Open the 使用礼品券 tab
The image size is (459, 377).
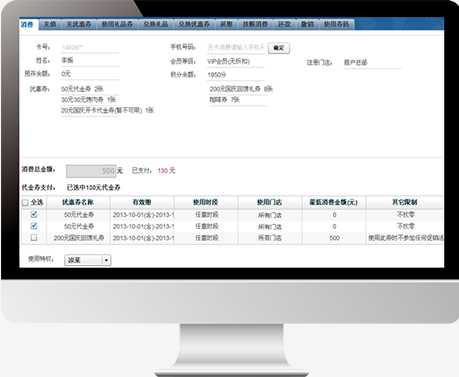coord(117,24)
